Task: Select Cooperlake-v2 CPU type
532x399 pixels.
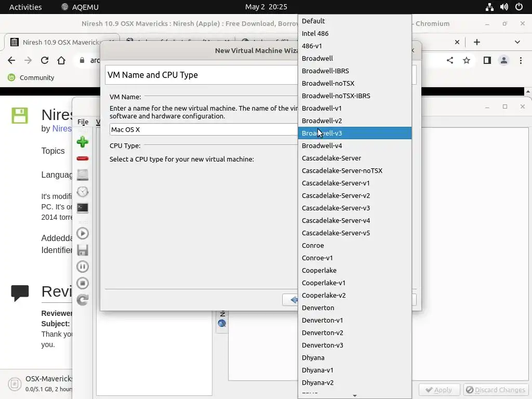Action: 354,295
